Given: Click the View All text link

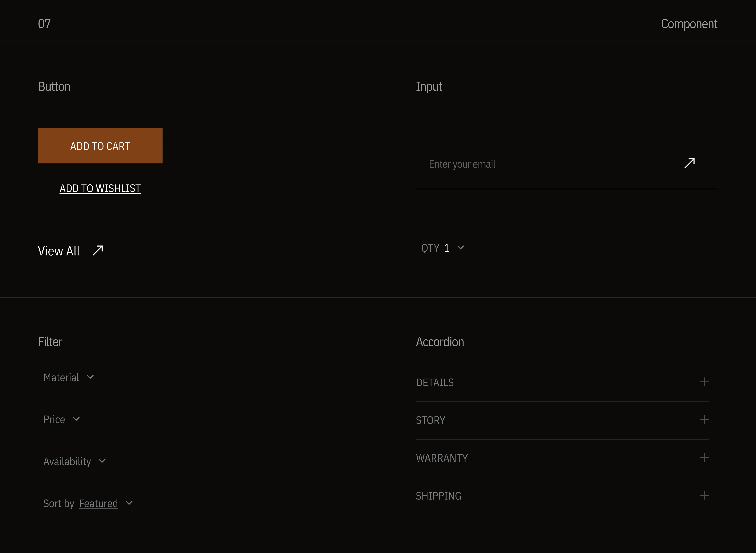Looking at the screenshot, I should [59, 251].
